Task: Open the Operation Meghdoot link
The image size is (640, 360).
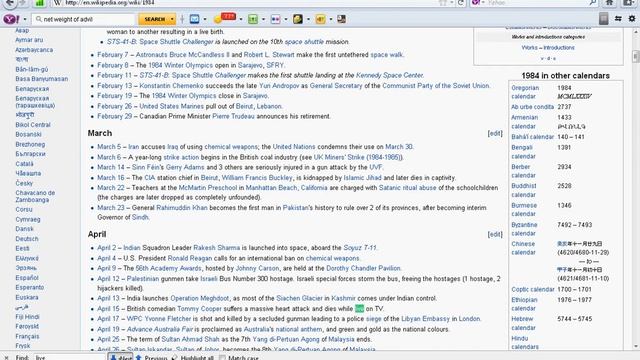Action: [x=200, y=298]
